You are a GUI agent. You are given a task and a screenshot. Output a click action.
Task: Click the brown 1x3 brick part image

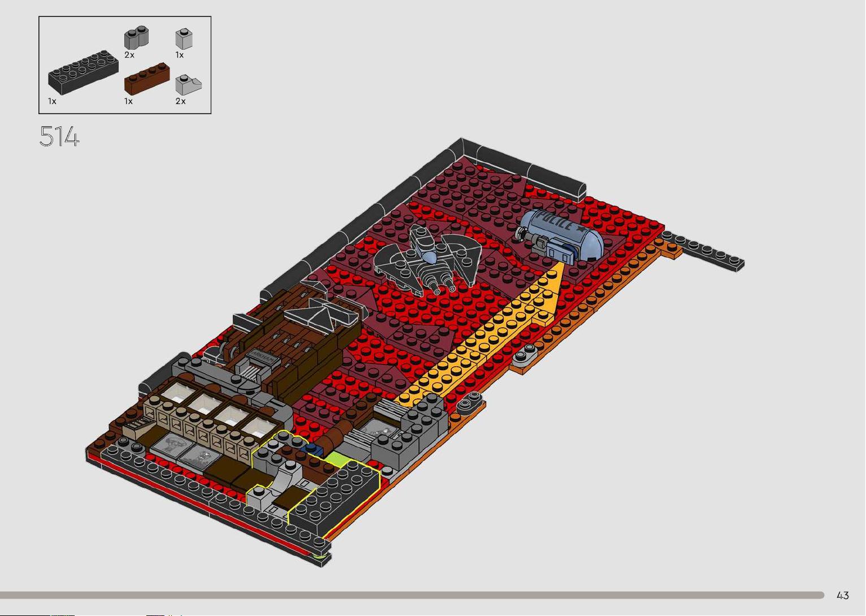coord(147,79)
